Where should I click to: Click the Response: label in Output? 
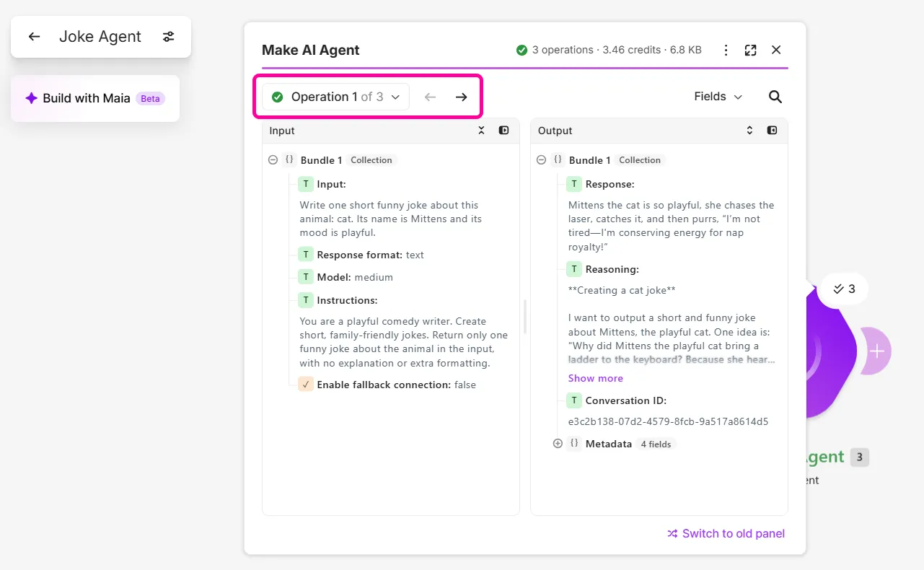click(610, 184)
